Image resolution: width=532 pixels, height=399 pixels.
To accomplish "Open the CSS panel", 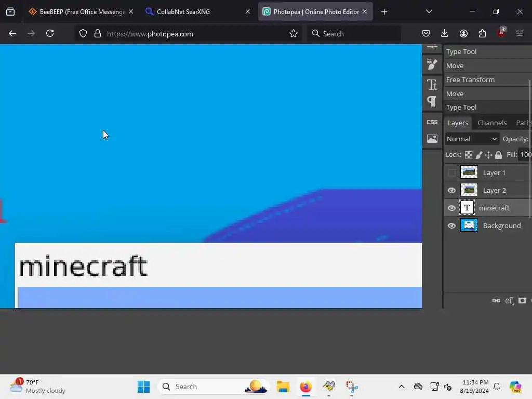I will 432,122.
